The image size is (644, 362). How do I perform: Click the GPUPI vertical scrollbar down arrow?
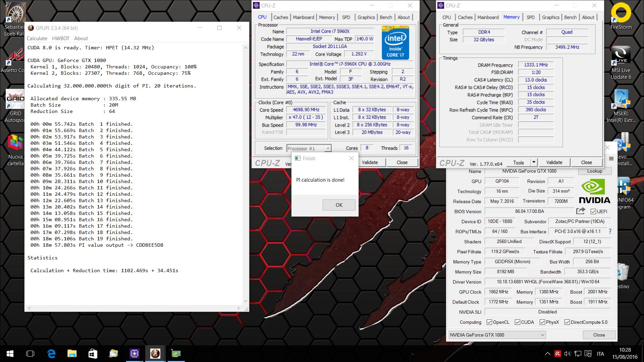pyautogui.click(x=246, y=301)
